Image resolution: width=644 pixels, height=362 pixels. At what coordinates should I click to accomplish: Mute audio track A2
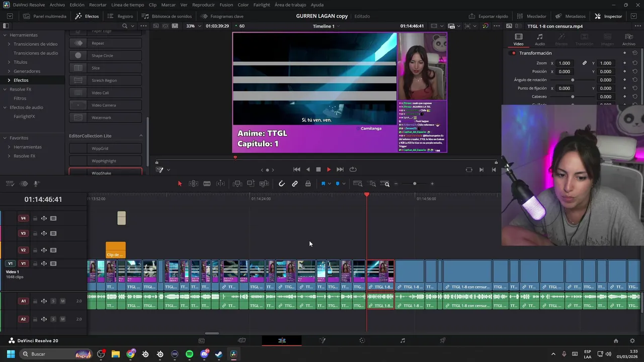tap(62, 319)
